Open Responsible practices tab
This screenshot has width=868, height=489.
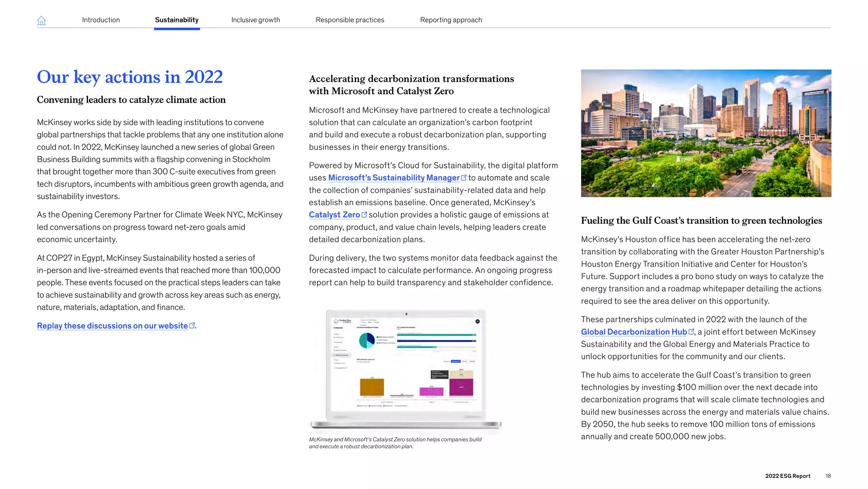(x=350, y=20)
